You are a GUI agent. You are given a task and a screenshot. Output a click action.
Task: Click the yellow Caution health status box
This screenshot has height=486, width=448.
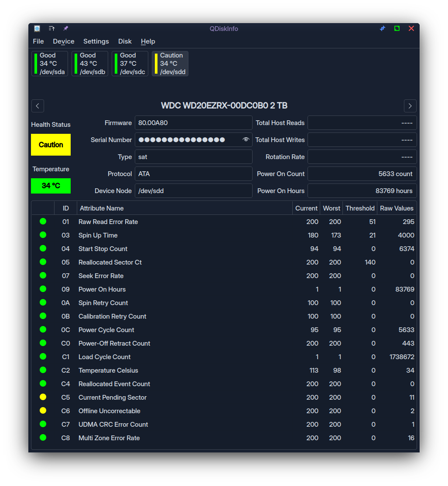click(51, 145)
